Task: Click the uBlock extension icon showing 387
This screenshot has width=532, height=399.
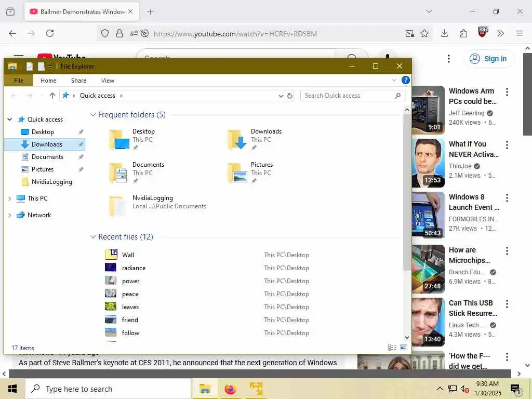Action: 483,32
